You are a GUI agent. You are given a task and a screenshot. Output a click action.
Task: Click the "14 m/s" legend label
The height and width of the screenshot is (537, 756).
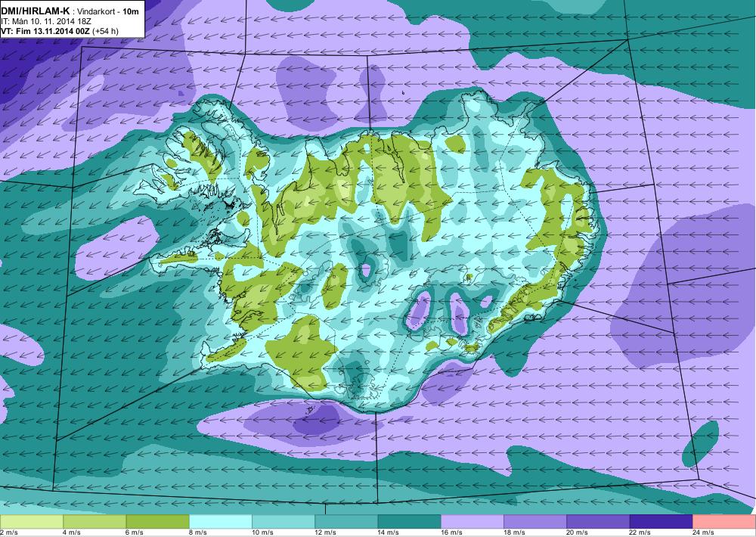tap(389, 532)
